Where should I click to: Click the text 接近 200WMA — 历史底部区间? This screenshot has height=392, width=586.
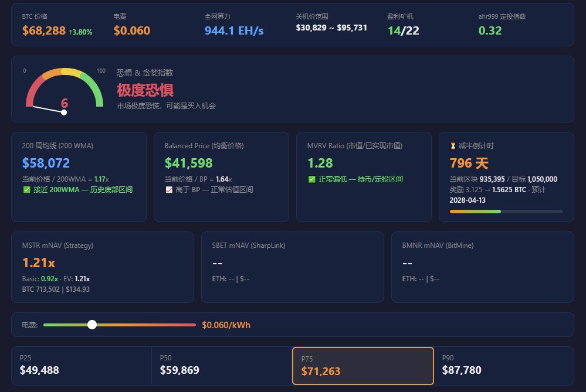[x=83, y=190]
